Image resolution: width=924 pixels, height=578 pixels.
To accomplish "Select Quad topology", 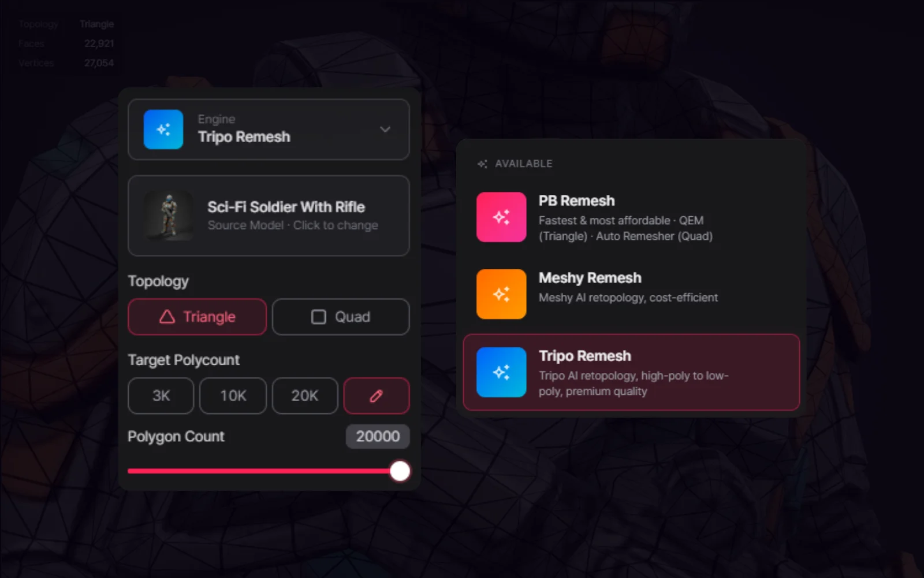I will coord(341,317).
